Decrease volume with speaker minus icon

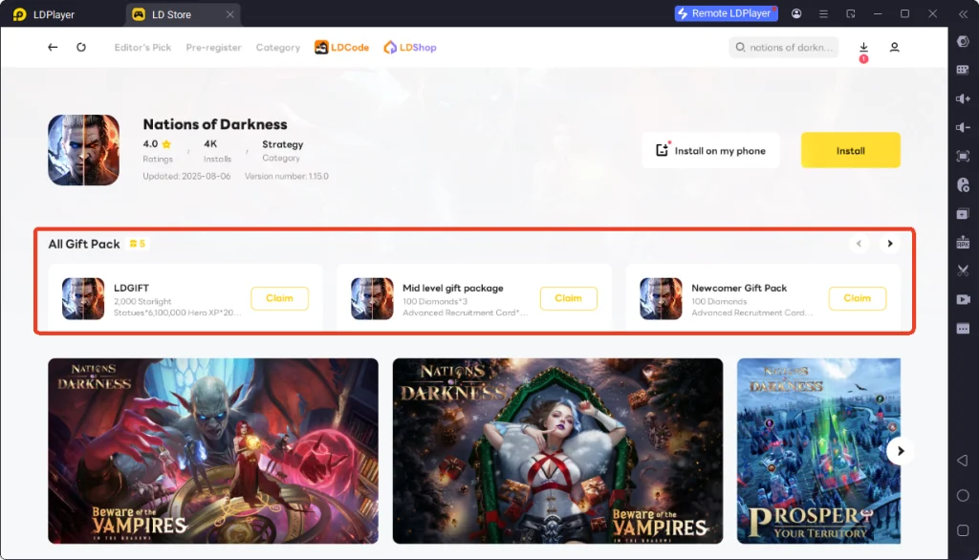[963, 127]
